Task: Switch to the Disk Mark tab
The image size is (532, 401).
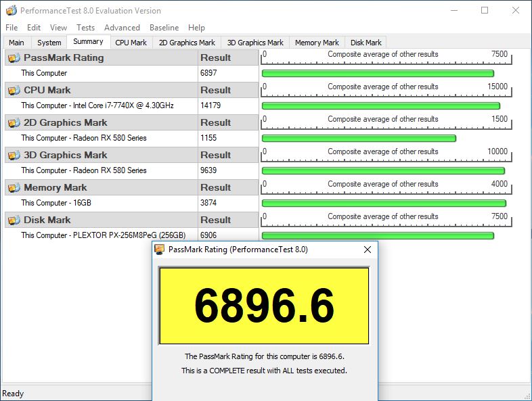Action: tap(365, 43)
